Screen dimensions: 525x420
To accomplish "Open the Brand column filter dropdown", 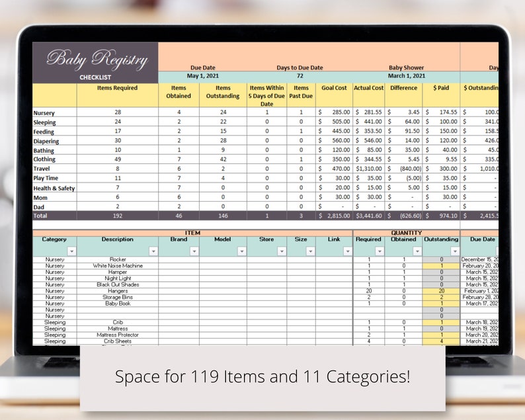I will [194, 251].
